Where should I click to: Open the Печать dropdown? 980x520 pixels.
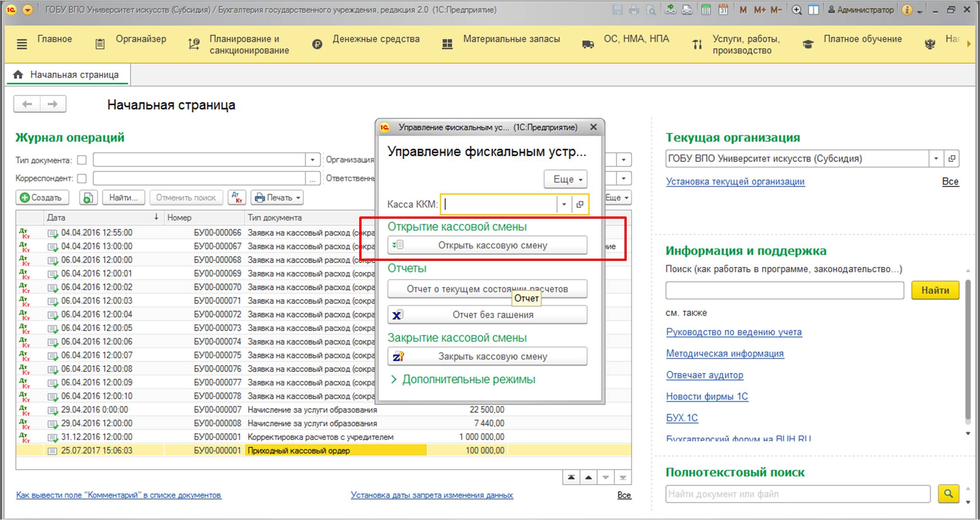[x=278, y=198]
